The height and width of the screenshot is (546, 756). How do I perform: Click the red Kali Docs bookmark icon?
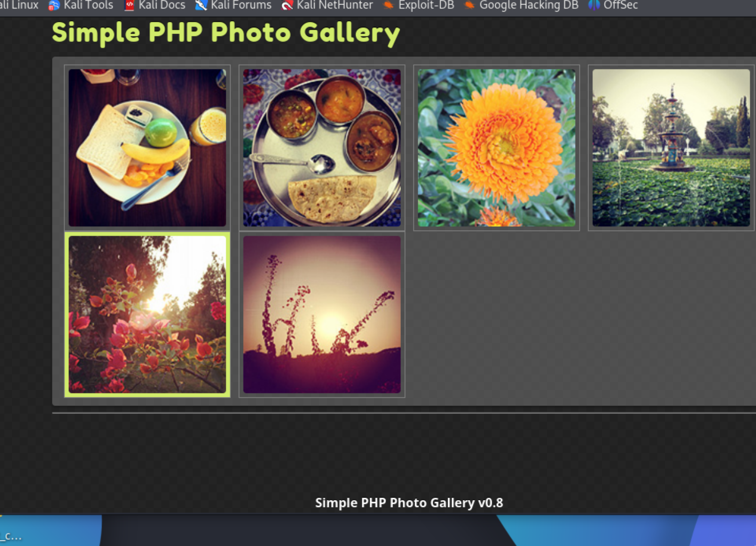click(x=129, y=5)
